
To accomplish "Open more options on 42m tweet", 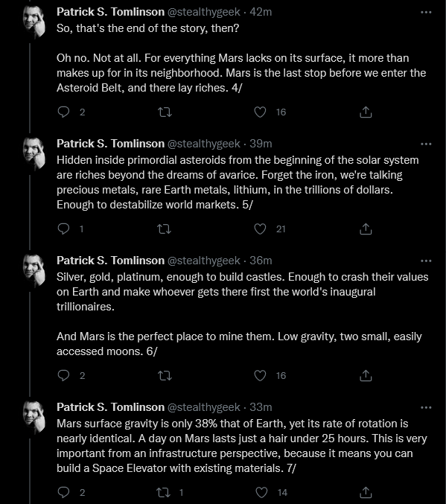I will point(426,12).
